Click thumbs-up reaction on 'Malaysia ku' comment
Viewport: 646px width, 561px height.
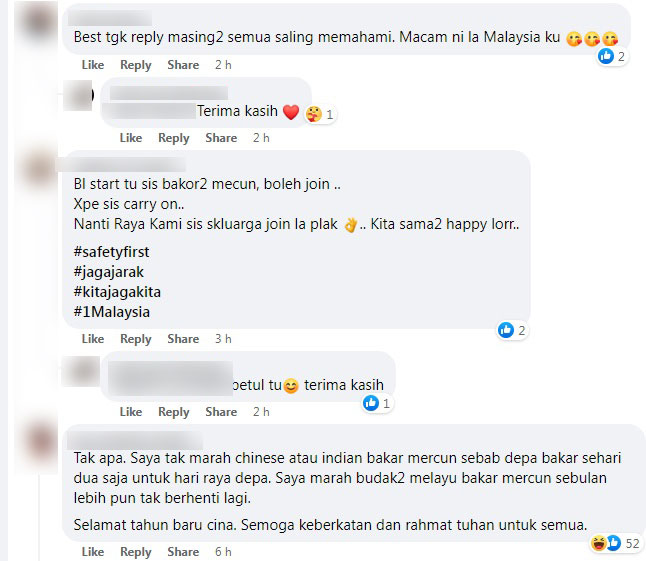point(606,56)
